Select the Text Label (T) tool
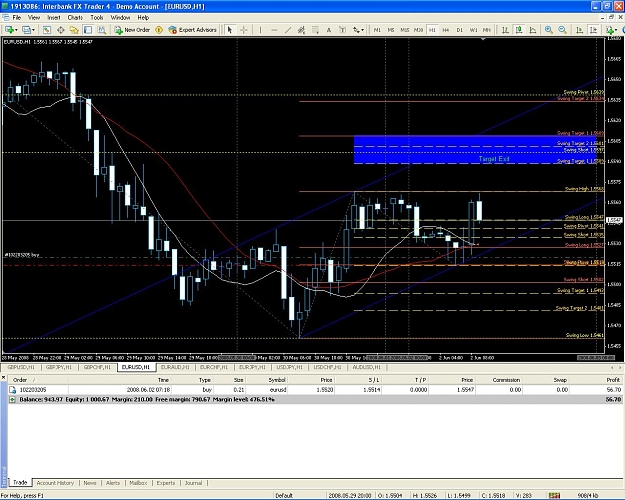625x500 pixels. click(342, 30)
